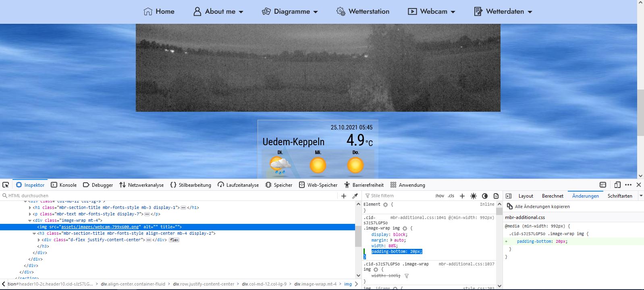Toggle dark color scheme simulation
The width and height of the screenshot is (644, 290).
485,196
